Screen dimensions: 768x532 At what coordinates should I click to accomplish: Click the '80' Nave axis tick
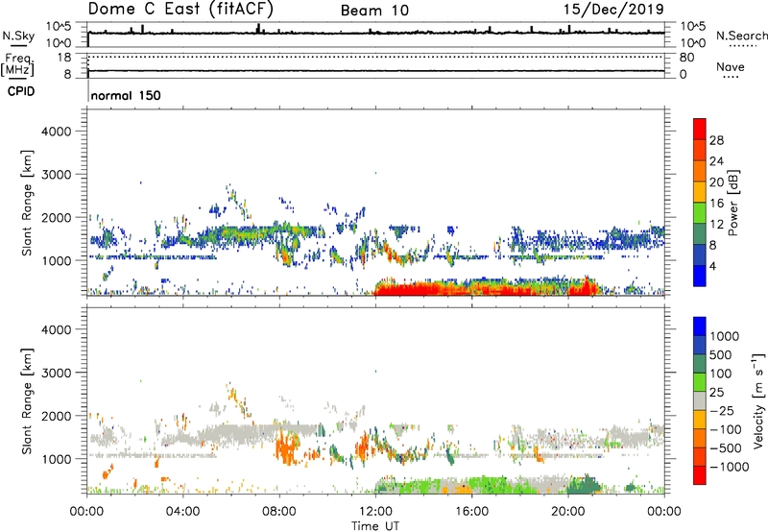click(686, 58)
